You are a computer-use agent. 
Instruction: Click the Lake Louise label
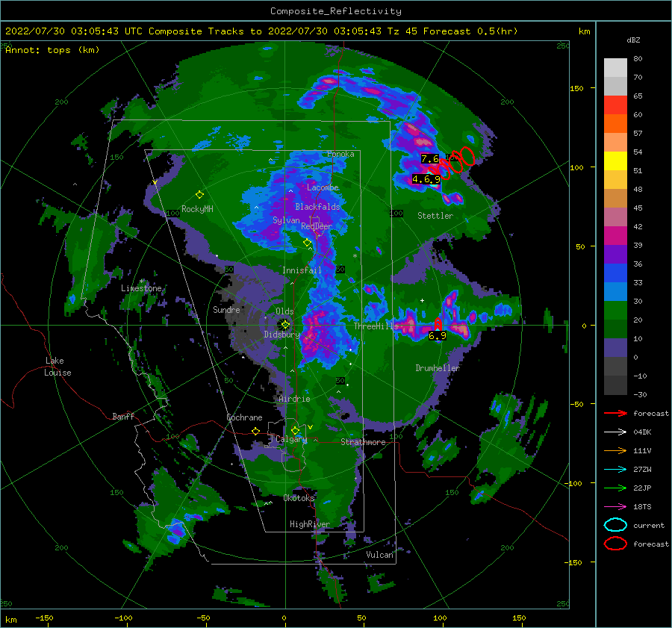57,367
